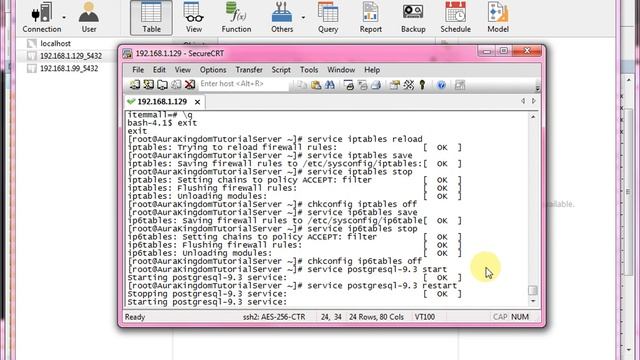Open the Script menu in SecureCRT

click(x=281, y=70)
